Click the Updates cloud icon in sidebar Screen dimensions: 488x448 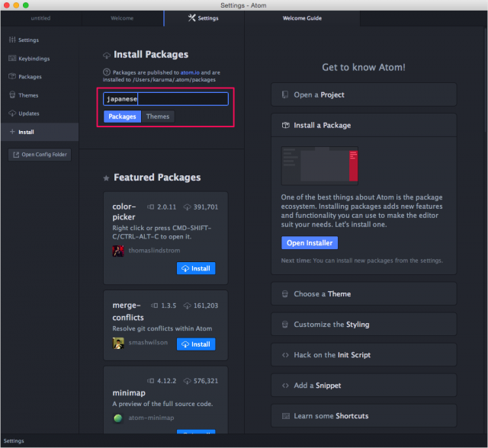(x=12, y=113)
